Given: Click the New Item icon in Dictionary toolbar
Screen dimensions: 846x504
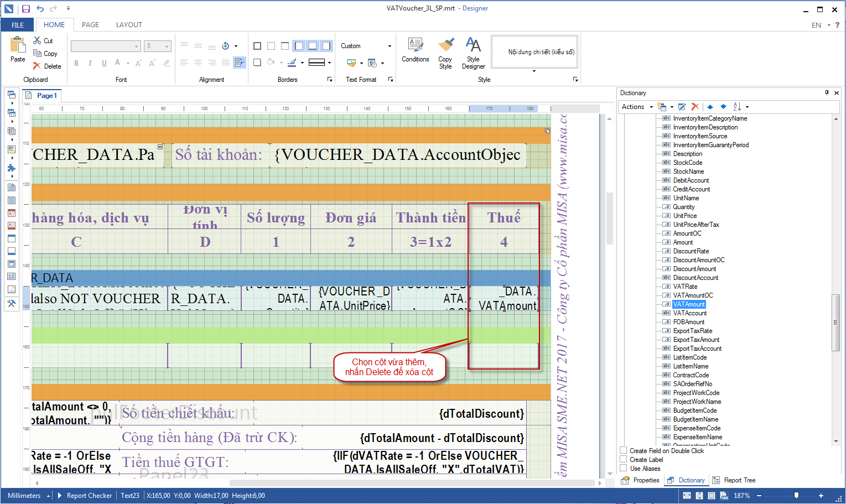Looking at the screenshot, I should point(662,107).
